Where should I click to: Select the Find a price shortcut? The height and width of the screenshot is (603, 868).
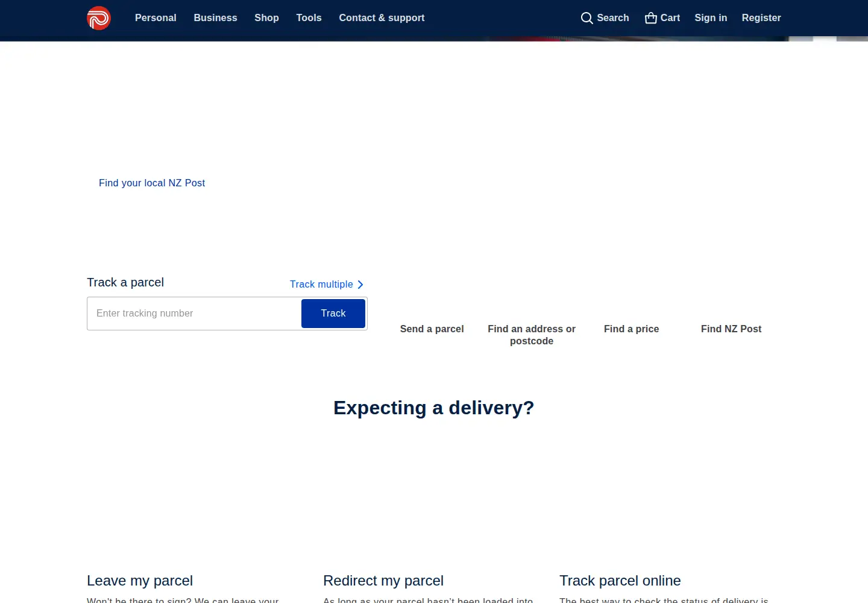pos(631,329)
